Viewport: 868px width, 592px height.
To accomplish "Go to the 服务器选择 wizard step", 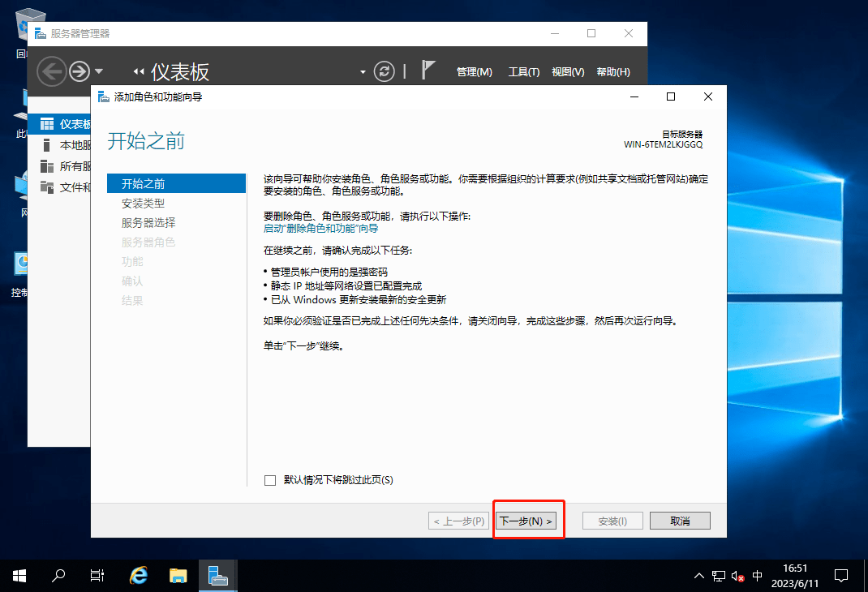I will [148, 223].
